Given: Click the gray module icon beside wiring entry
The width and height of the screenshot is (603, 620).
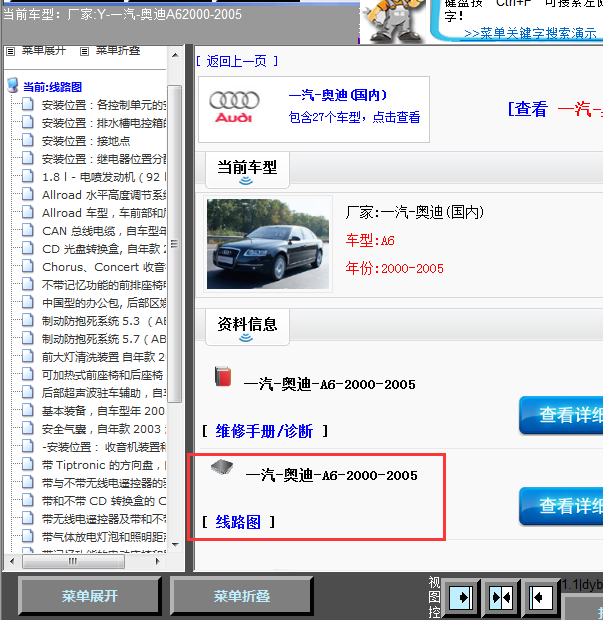Looking at the screenshot, I should (x=222, y=467).
